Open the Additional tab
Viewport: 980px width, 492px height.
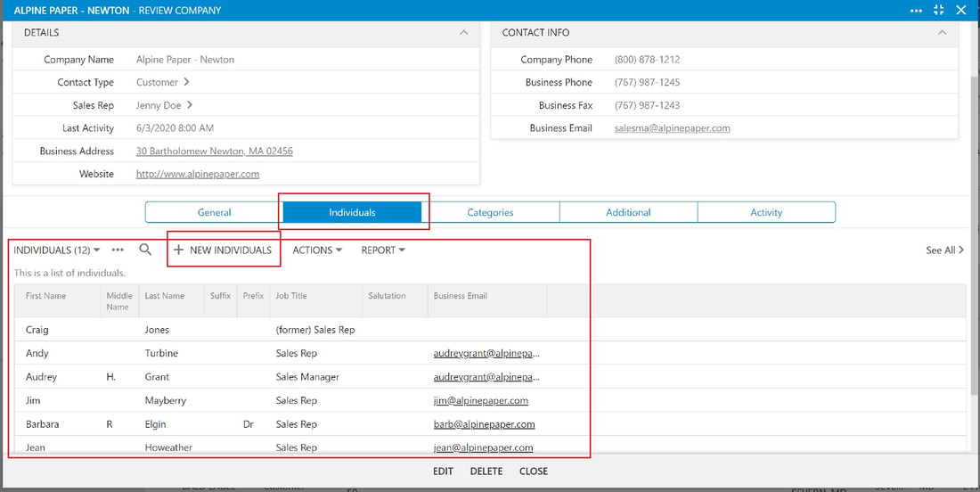628,212
